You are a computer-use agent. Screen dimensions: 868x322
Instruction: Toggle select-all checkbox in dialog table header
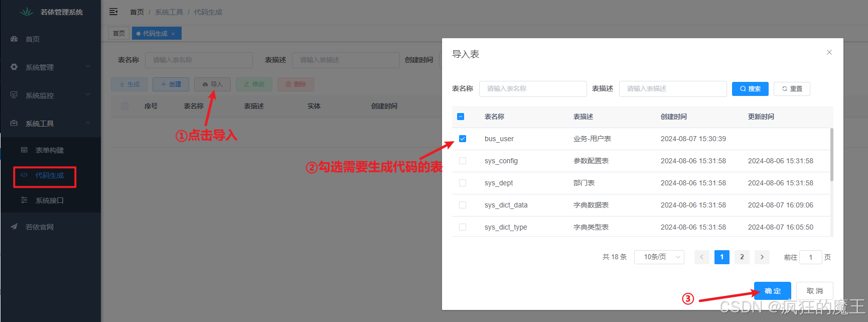click(x=461, y=117)
